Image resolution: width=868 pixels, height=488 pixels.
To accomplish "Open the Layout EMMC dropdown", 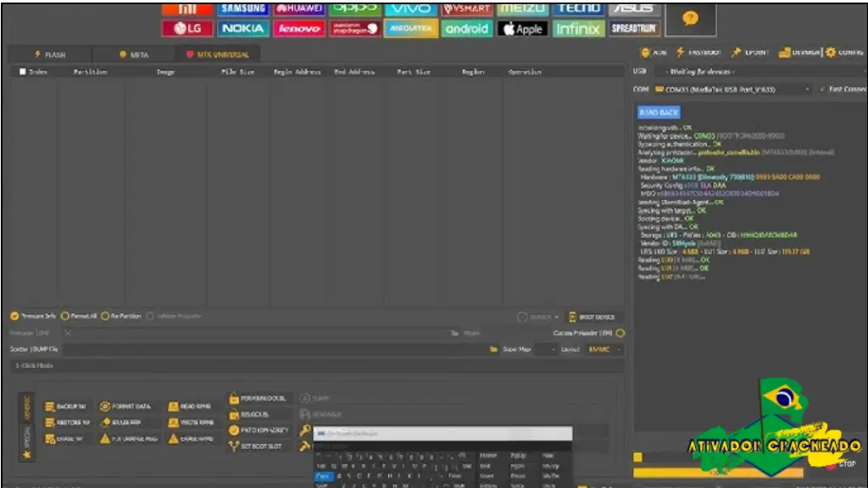I will [x=604, y=349].
